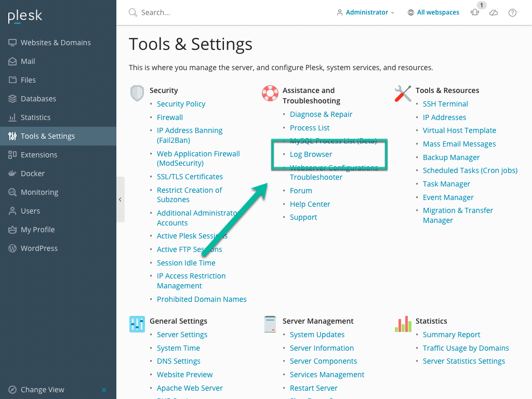
Task: Open the System Updates link
Action: pyautogui.click(x=317, y=335)
